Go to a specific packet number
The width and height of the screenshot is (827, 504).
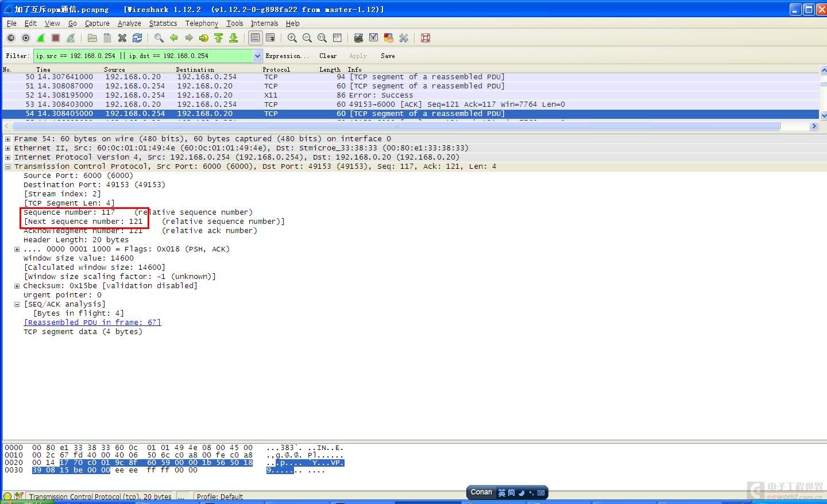(203, 38)
